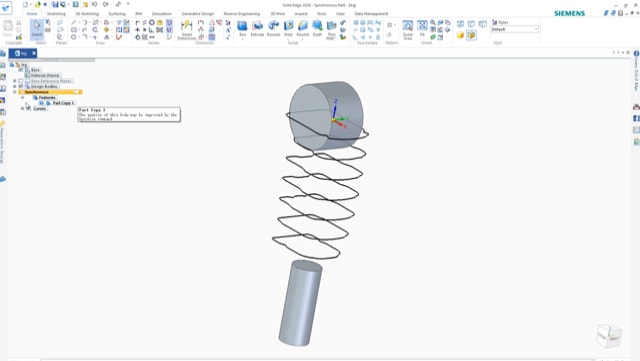This screenshot has width=640, height=361.
Task: Open the Smart Dimension tool
Action: coord(187,29)
